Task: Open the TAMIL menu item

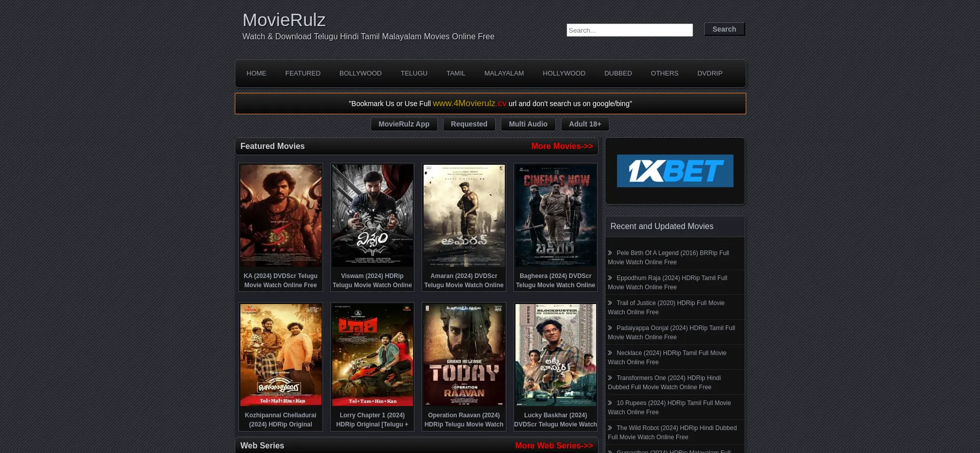Action: tap(456, 73)
